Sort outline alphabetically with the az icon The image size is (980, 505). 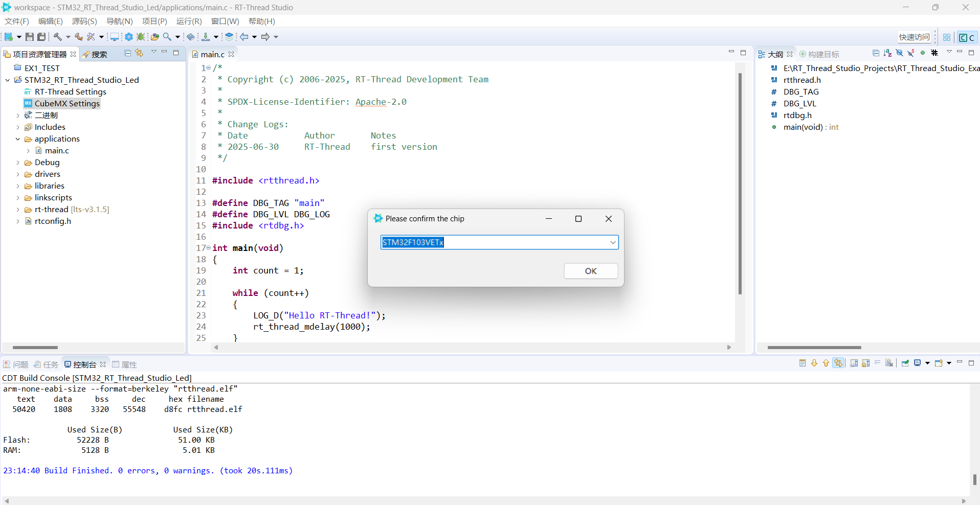pyautogui.click(x=887, y=53)
